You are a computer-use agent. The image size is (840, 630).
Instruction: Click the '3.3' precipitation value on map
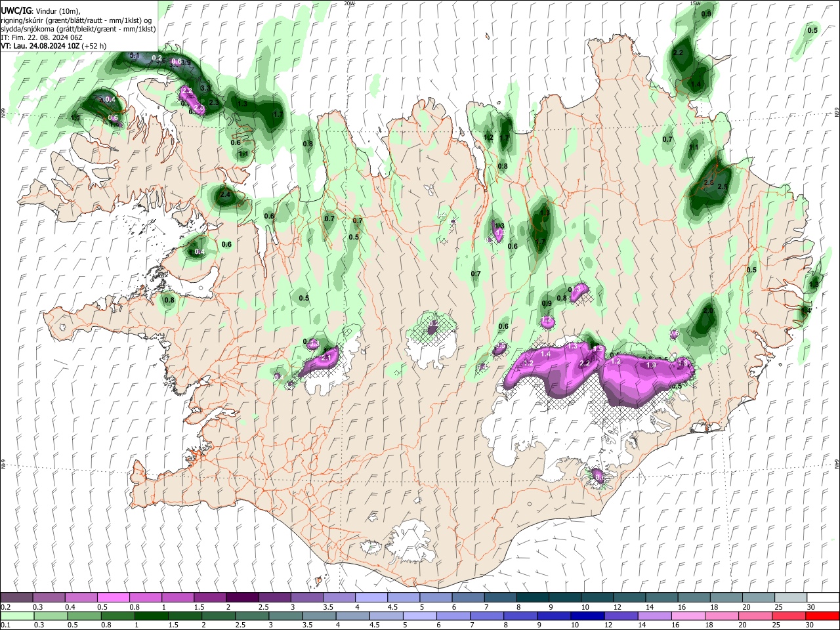pos(205,88)
